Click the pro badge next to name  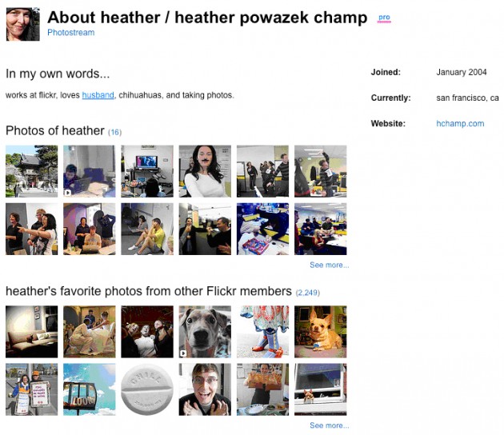[x=384, y=18]
